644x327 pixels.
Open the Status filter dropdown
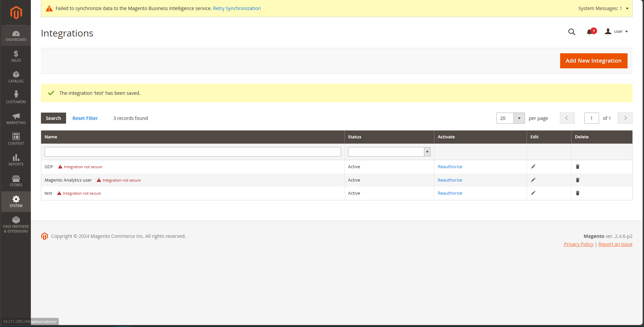[389, 152]
